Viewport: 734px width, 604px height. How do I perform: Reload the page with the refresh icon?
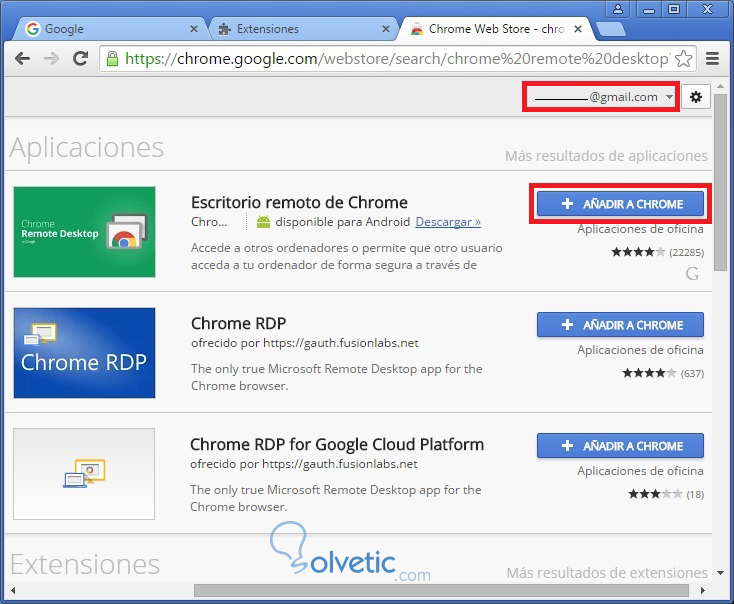pos(81,58)
